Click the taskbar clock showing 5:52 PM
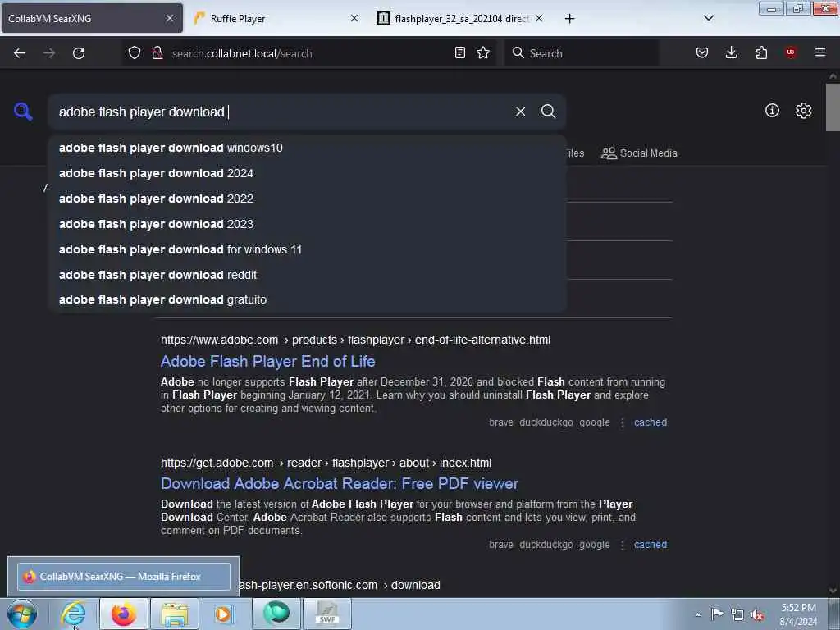Viewport: 840px width, 630px height. 798,614
